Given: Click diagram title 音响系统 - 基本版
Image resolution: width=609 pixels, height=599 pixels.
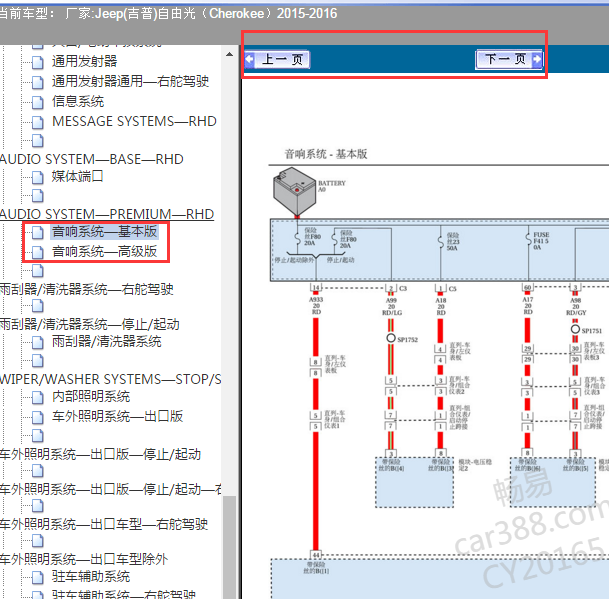Looking at the screenshot, I should [325, 154].
